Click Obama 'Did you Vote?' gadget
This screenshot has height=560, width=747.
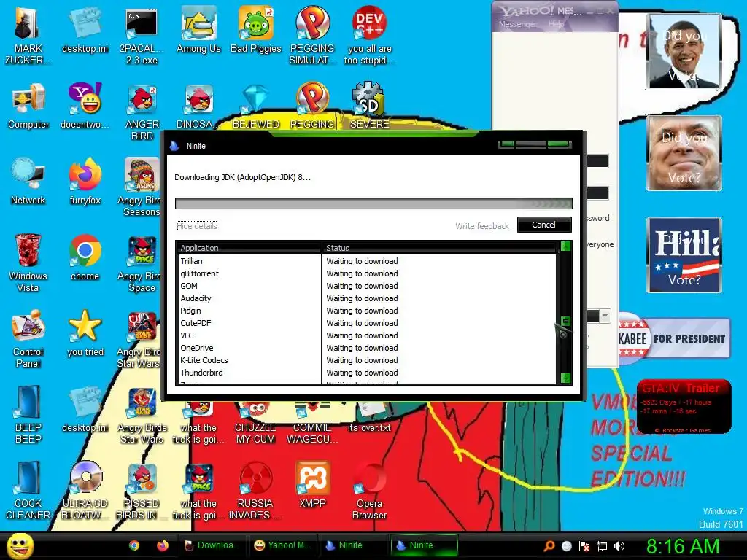pos(684,51)
